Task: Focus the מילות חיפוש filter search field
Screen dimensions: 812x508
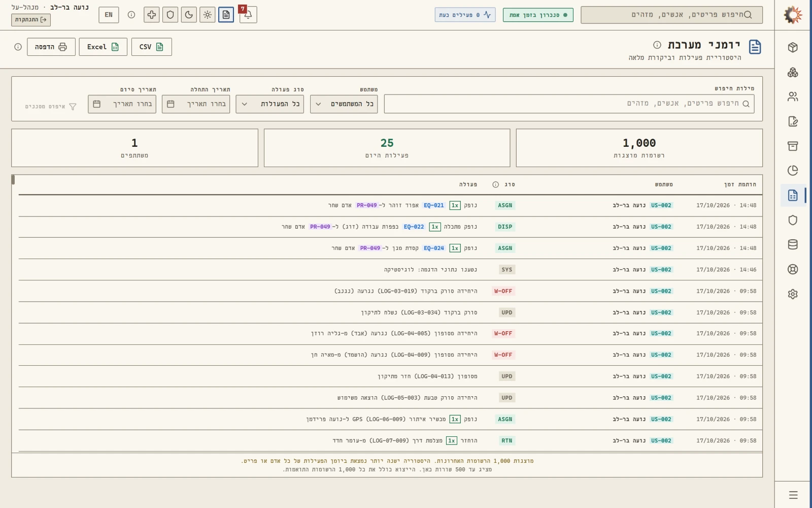Action: pos(569,104)
